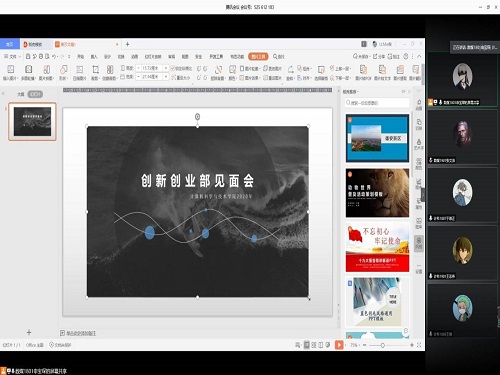Image resolution: width=500 pixels, height=375 pixels.
Task: Click the search magnifier icon in ribbon
Action: pyautogui.click(x=276, y=56)
